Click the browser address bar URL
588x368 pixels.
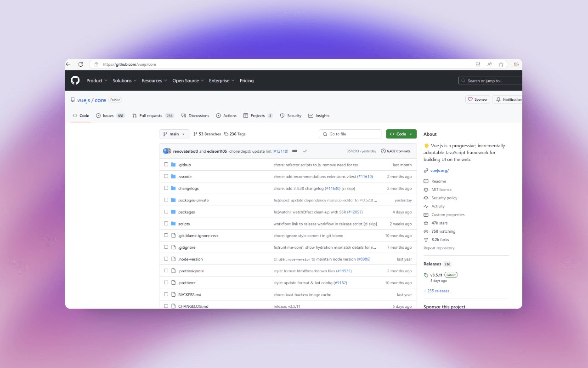coord(129,64)
